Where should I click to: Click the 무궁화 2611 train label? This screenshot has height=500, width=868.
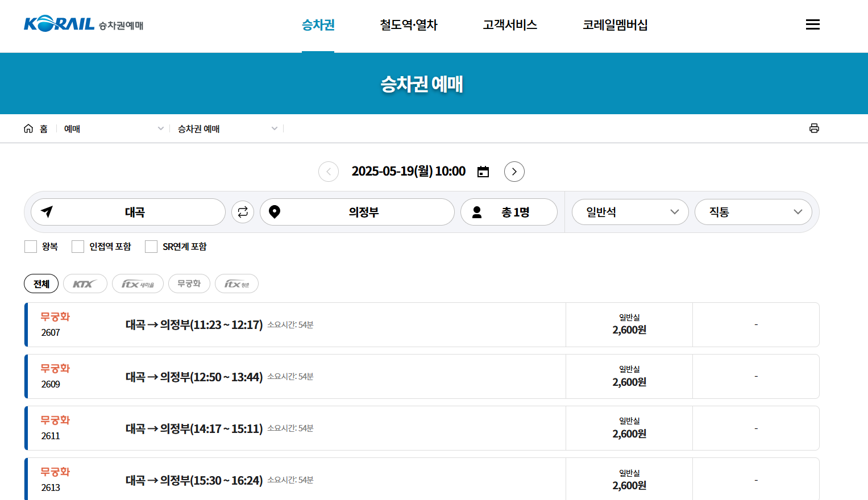pyautogui.click(x=55, y=428)
